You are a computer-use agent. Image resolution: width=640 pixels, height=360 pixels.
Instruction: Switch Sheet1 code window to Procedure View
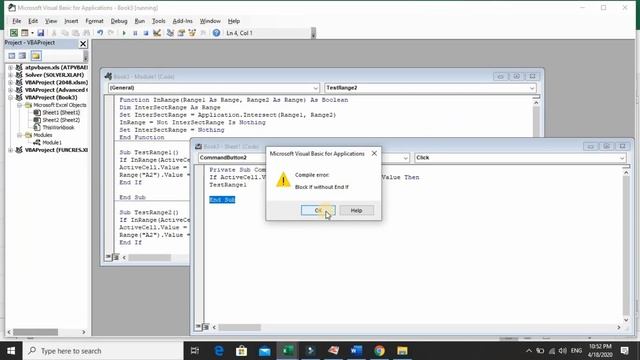pos(198,327)
